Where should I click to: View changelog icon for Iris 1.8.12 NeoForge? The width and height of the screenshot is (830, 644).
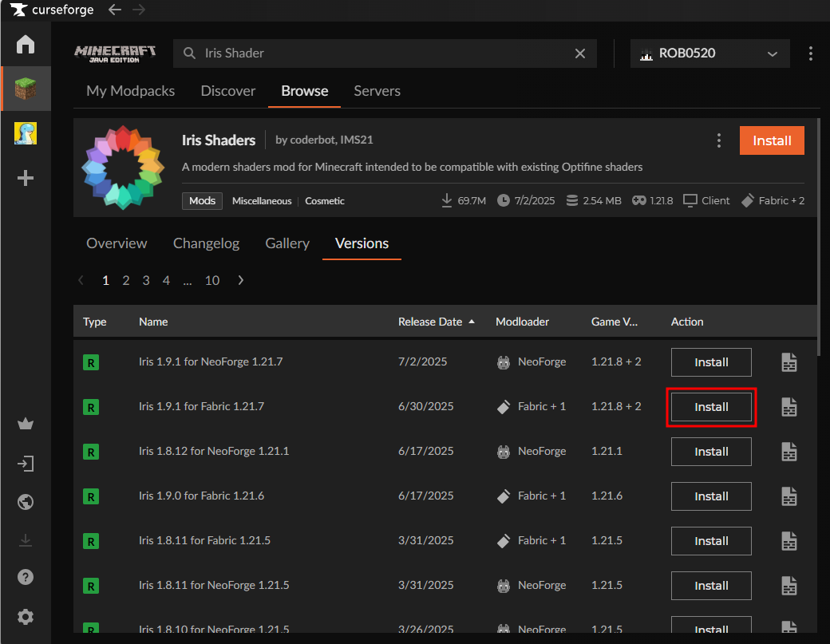pos(788,452)
